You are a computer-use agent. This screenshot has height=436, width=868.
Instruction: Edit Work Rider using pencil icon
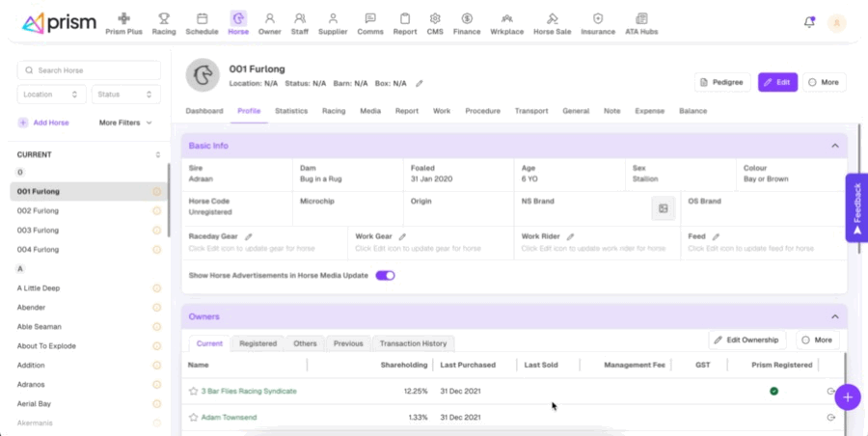(x=570, y=236)
